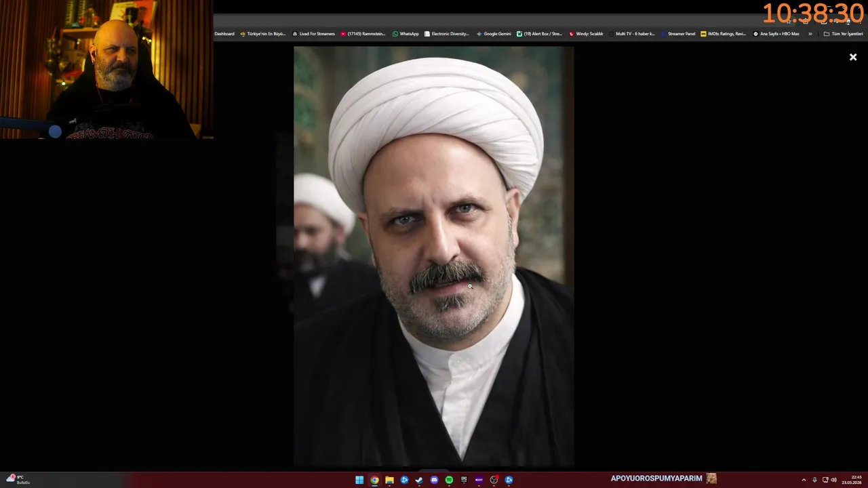Open the Electronic Diversity bookmark
The height and width of the screenshot is (488, 868).
pyautogui.click(x=447, y=34)
